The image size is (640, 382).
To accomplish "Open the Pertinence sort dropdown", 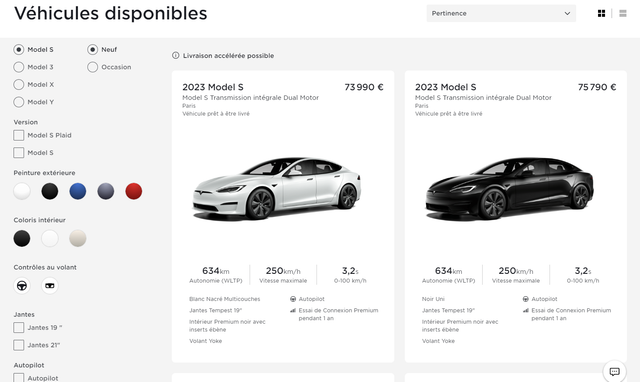I will pos(501,13).
